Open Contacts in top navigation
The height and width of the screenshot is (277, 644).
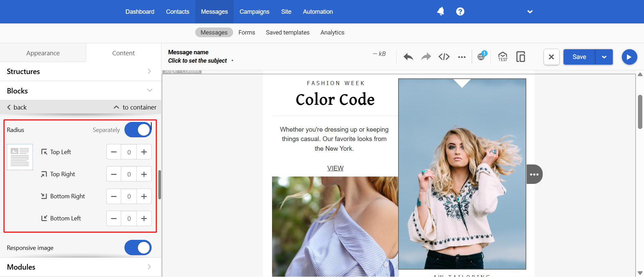(x=178, y=12)
